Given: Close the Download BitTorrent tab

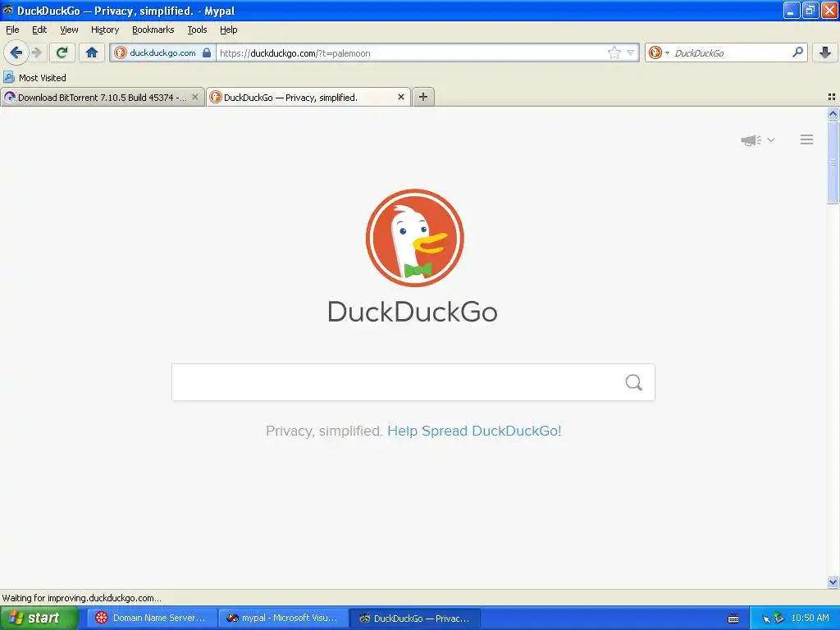Looking at the screenshot, I should [195, 97].
